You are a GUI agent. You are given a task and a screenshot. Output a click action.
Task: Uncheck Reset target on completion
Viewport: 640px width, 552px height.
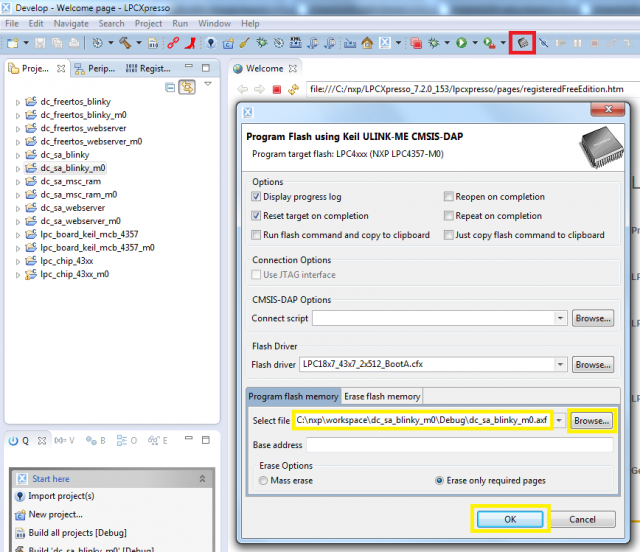[x=256, y=216]
